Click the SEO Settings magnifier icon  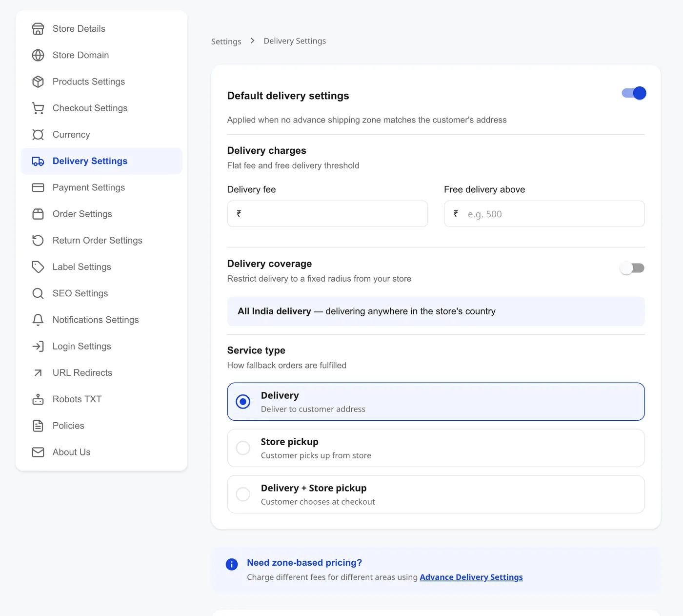pos(38,293)
